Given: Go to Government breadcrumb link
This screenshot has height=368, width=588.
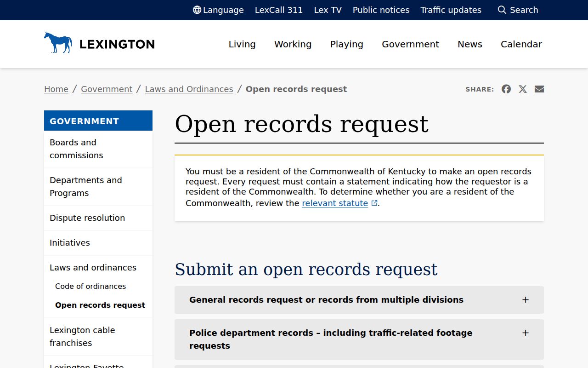Looking at the screenshot, I should coord(107,89).
